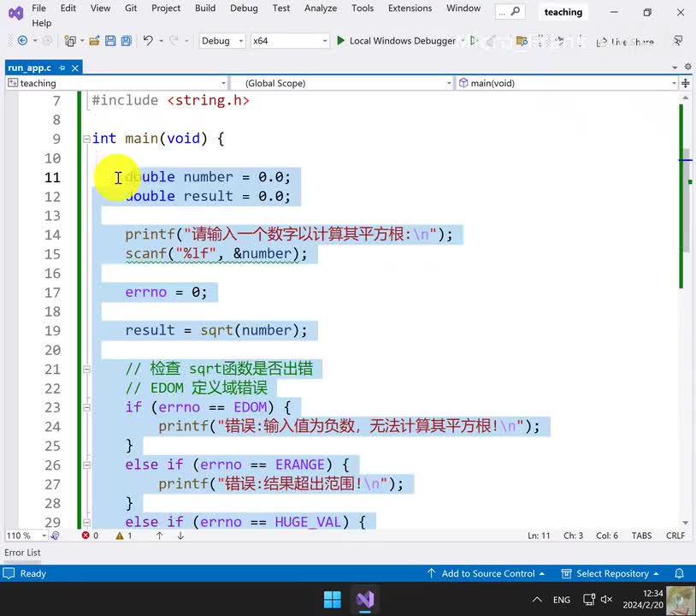Image resolution: width=696 pixels, height=616 pixels.
Task: Collapse the main function code block
Action: 86,139
